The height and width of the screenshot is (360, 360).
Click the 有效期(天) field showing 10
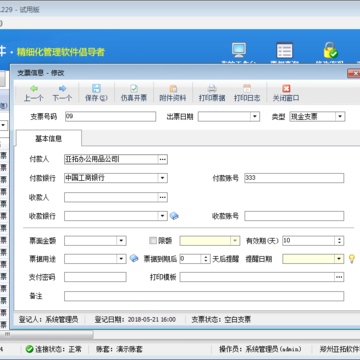309,240
